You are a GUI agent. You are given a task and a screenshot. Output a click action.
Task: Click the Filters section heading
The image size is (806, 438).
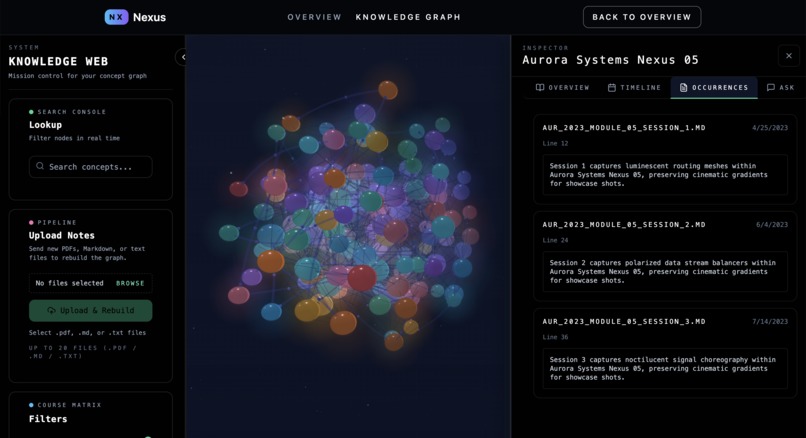(x=48, y=419)
